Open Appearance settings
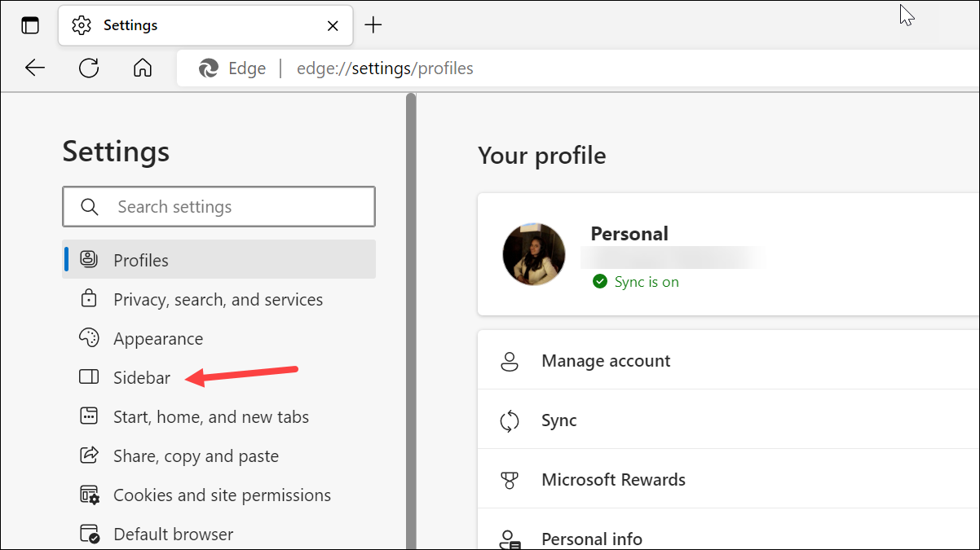Screen dimensions: 980x550 tap(219, 338)
